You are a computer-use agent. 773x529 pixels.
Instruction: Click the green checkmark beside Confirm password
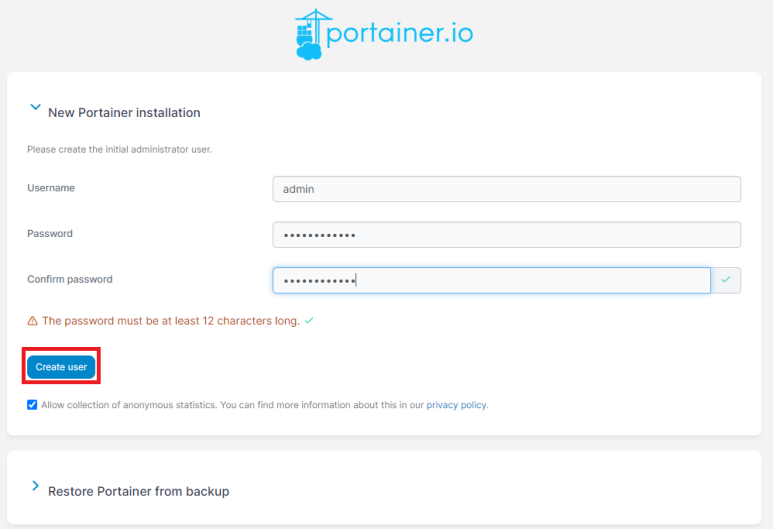coord(726,280)
